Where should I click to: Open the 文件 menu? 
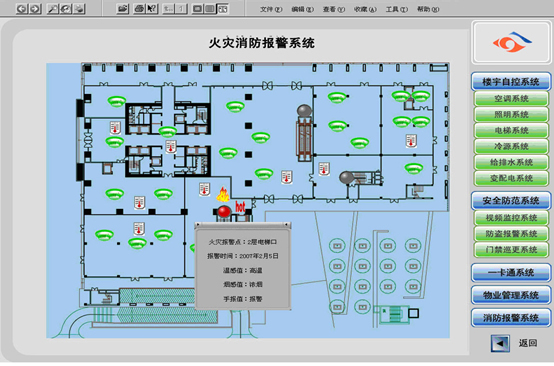pyautogui.click(x=271, y=9)
